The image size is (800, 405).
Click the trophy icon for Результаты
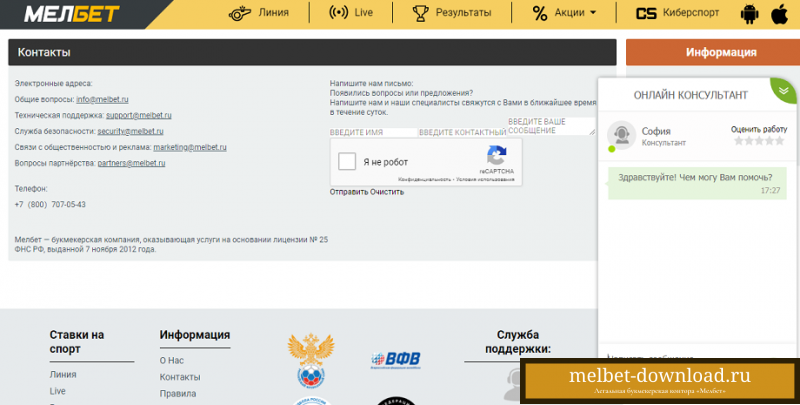pos(420,13)
